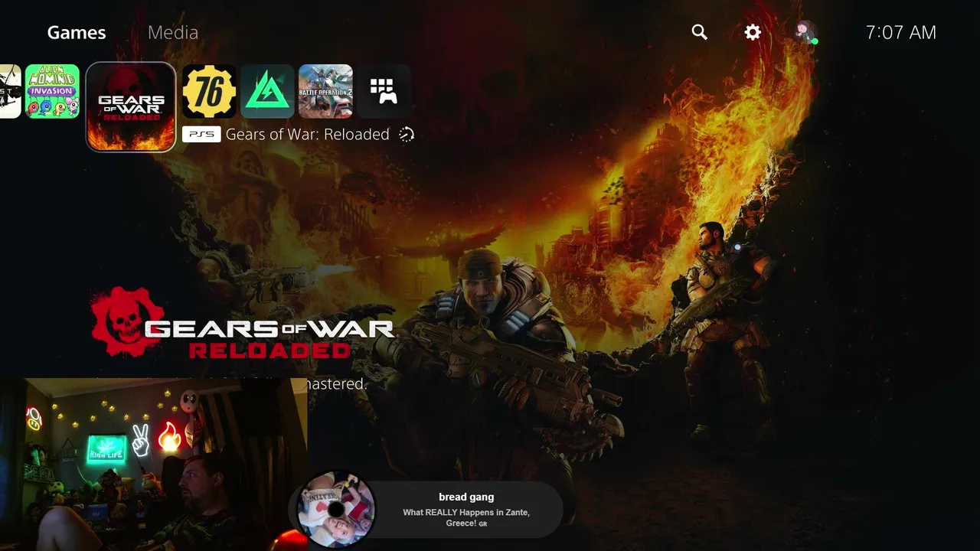Open the bread gang notification avatar
Screen dimensions: 980x551
point(335,509)
